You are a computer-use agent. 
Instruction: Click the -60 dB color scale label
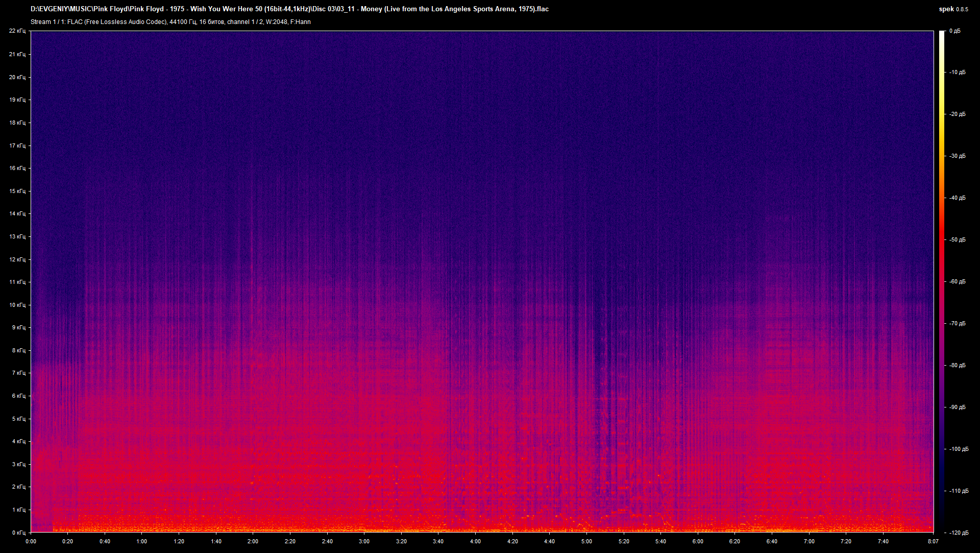pyautogui.click(x=957, y=282)
